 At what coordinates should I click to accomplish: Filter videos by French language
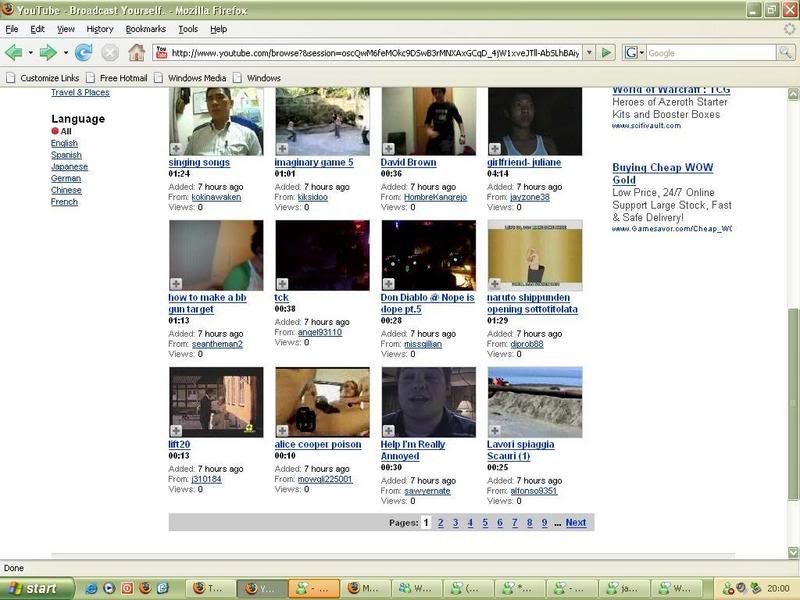pyautogui.click(x=64, y=202)
